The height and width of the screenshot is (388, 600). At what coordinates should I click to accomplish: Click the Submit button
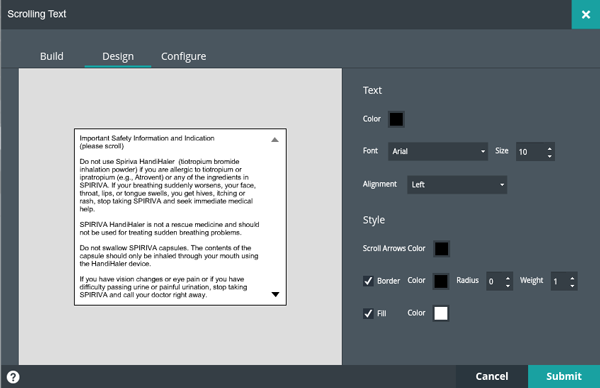(x=564, y=377)
